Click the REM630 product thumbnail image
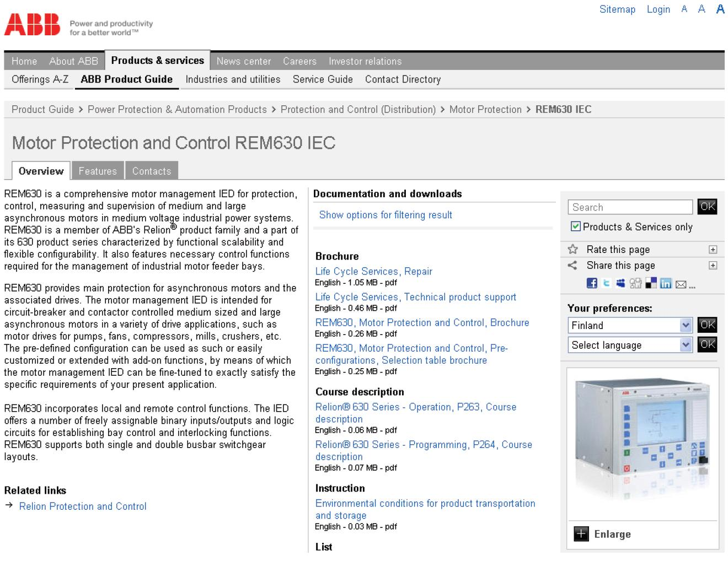 tap(643, 438)
